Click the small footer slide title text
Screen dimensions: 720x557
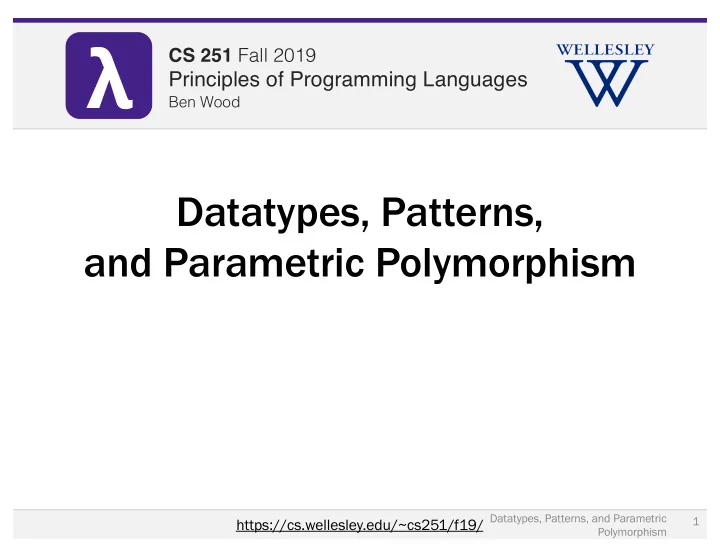pos(578,525)
